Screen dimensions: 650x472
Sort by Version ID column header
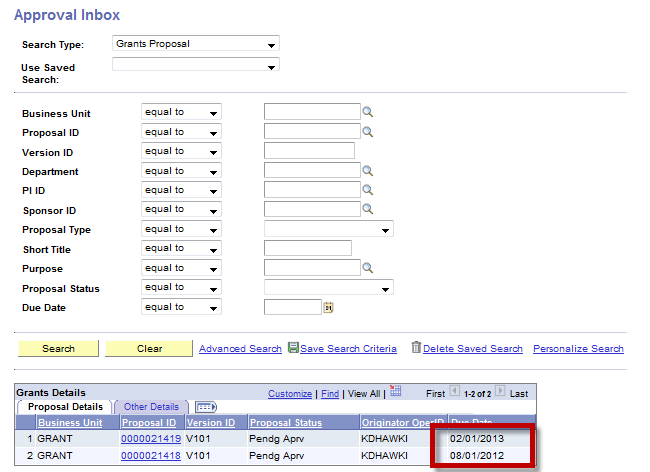tap(211, 423)
